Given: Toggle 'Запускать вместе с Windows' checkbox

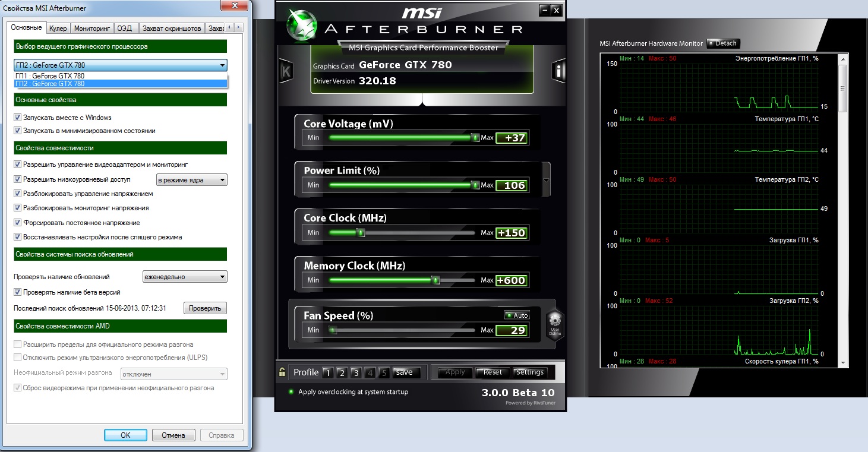Looking at the screenshot, I should [x=18, y=118].
